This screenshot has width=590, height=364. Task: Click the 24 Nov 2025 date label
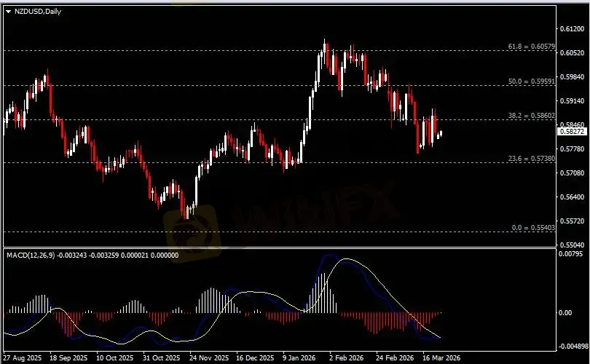point(209,357)
